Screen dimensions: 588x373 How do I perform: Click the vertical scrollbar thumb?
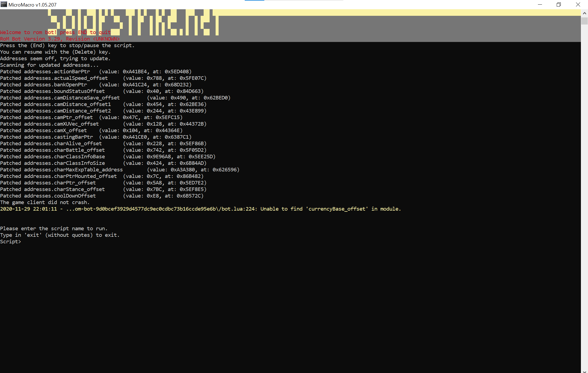[584, 21]
